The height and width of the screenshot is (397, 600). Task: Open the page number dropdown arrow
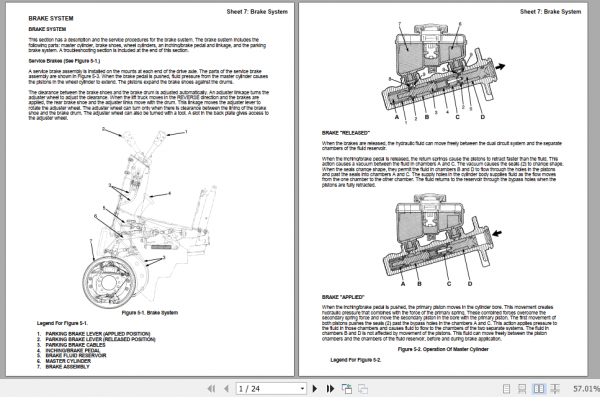point(303,389)
